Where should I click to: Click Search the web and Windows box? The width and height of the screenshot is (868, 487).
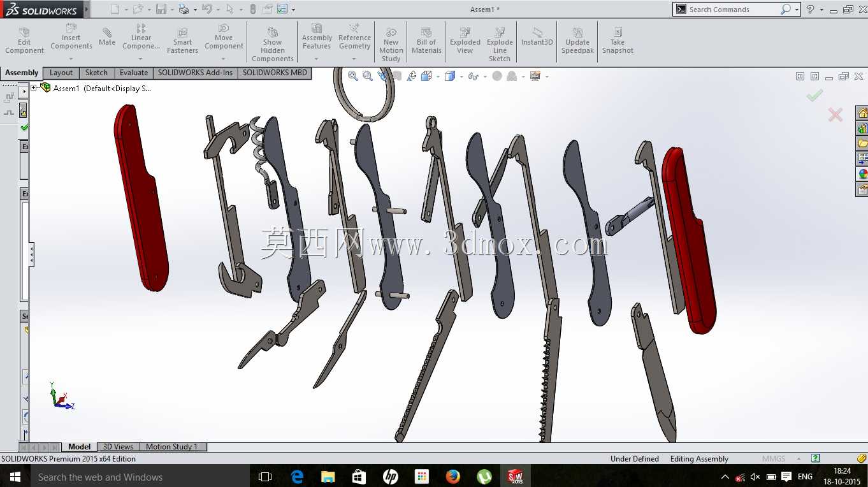[x=140, y=477]
